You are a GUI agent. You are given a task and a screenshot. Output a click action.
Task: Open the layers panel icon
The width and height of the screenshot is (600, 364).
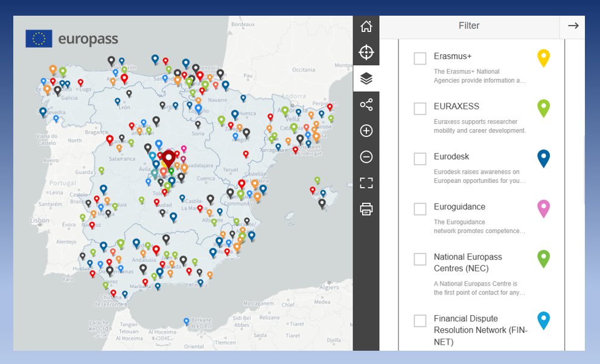pyautogui.click(x=366, y=78)
